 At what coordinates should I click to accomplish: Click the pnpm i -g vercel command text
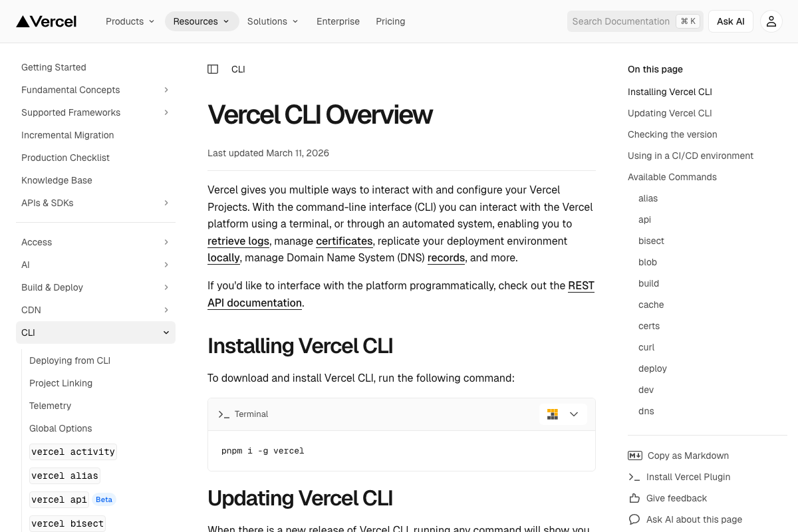click(263, 451)
